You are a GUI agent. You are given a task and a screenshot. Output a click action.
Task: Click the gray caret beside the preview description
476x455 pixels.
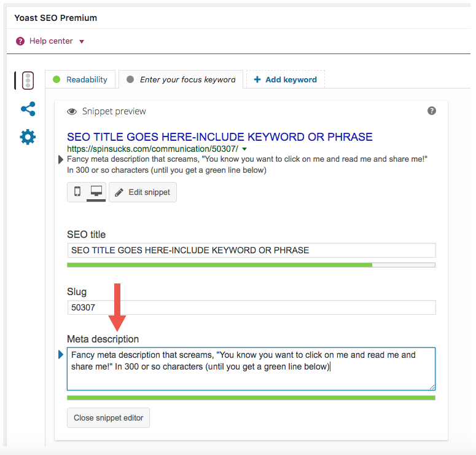point(60,160)
